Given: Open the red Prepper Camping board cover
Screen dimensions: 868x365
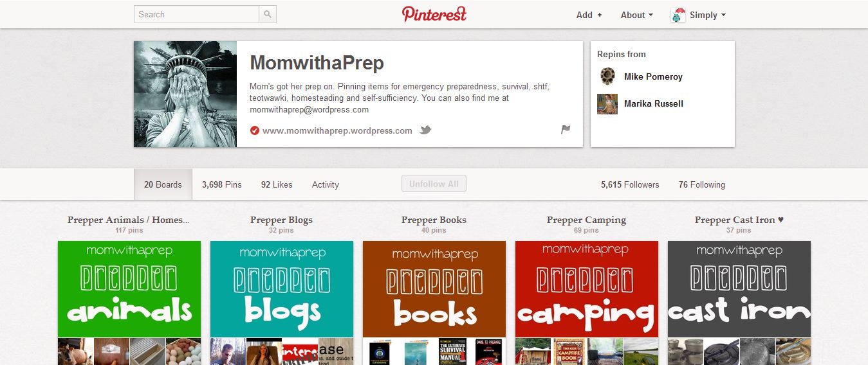Looking at the screenshot, I should 587,289.
